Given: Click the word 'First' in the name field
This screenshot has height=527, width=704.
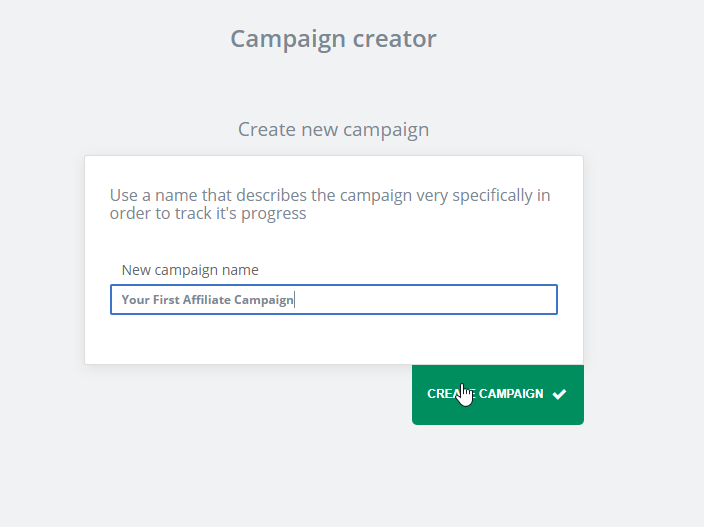Looking at the screenshot, I should pos(164,300).
